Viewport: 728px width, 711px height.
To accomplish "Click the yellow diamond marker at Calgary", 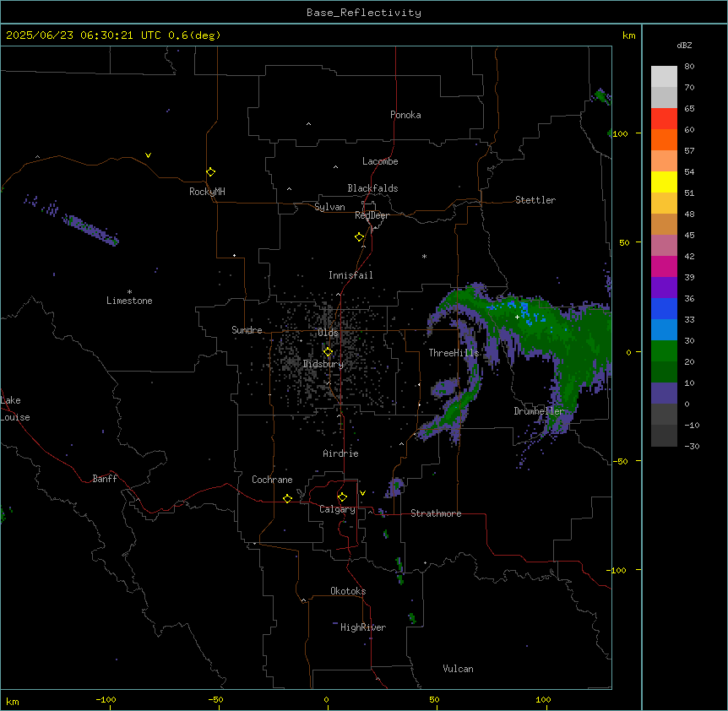I will click(x=342, y=497).
